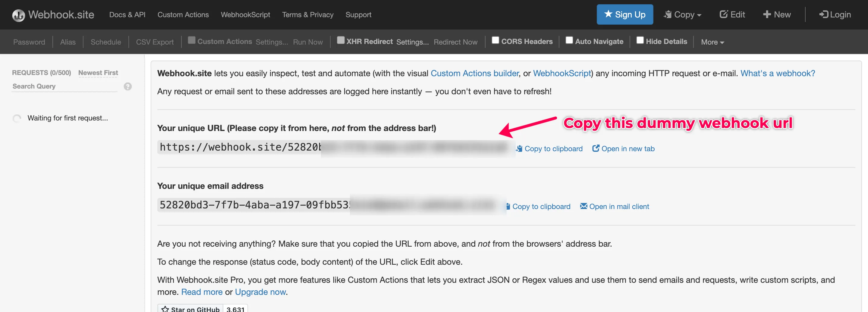Image resolution: width=868 pixels, height=312 pixels.
Task: Enable the Auto Navigate checkbox
Action: pyautogui.click(x=569, y=40)
